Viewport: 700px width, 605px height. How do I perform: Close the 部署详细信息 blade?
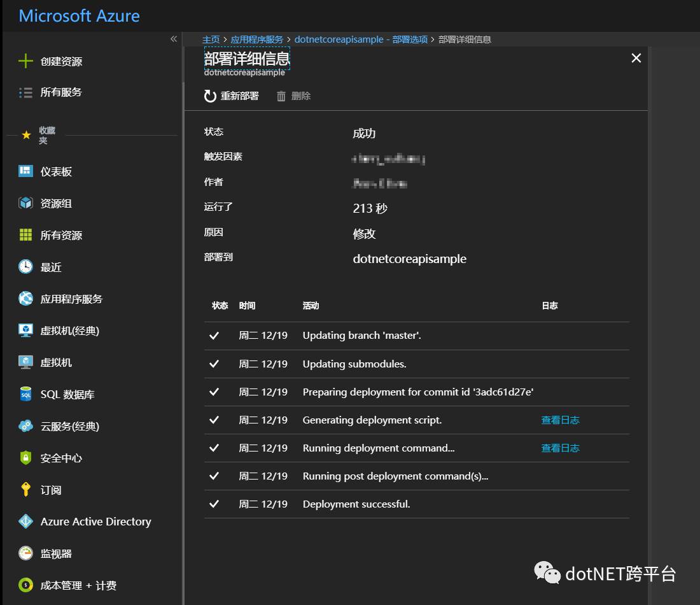point(636,58)
